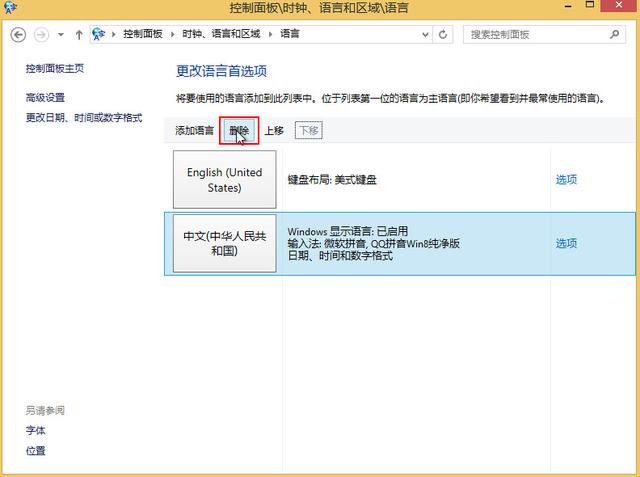
Task: Open 选项 for English (United States)
Action: click(566, 180)
